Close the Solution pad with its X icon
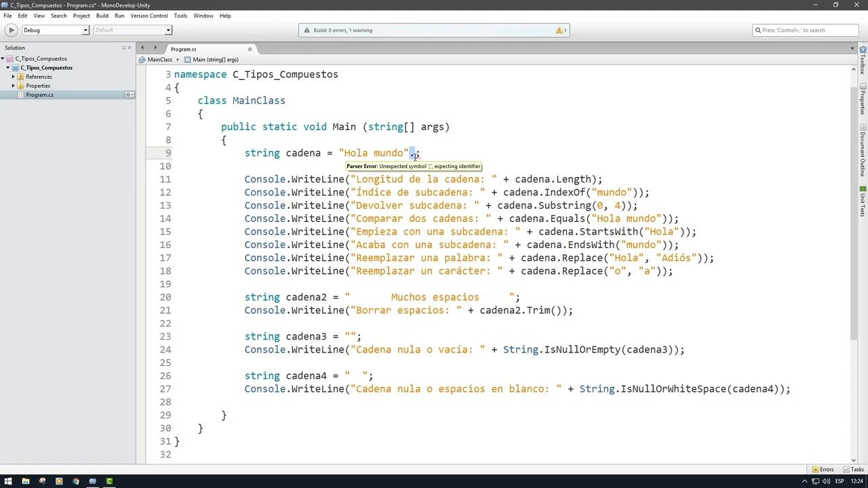Screen dimensions: 868x488 click(130, 47)
